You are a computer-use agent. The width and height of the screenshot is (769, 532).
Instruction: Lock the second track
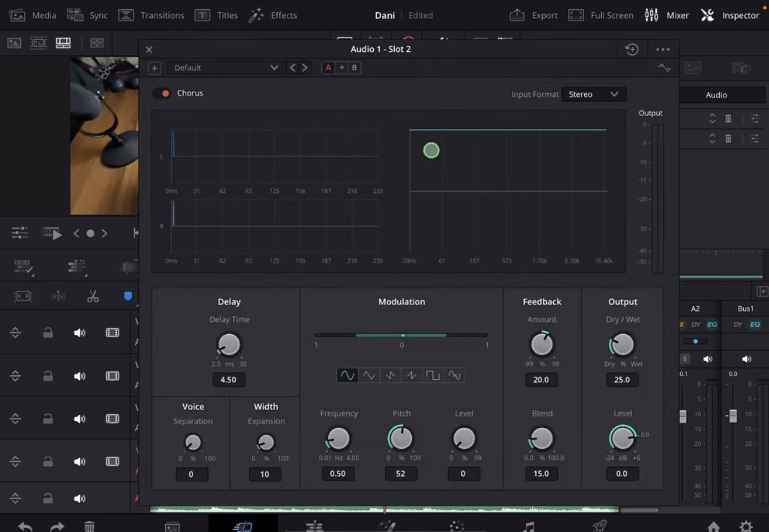(47, 375)
